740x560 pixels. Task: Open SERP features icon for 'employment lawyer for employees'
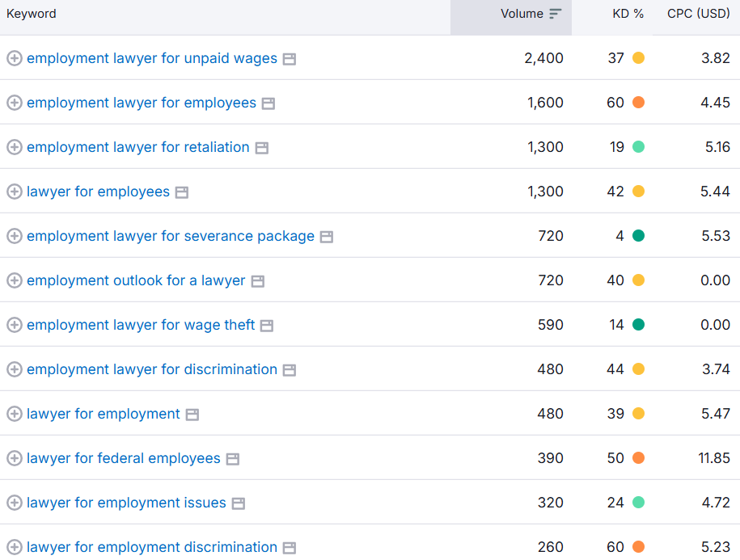[x=269, y=103]
